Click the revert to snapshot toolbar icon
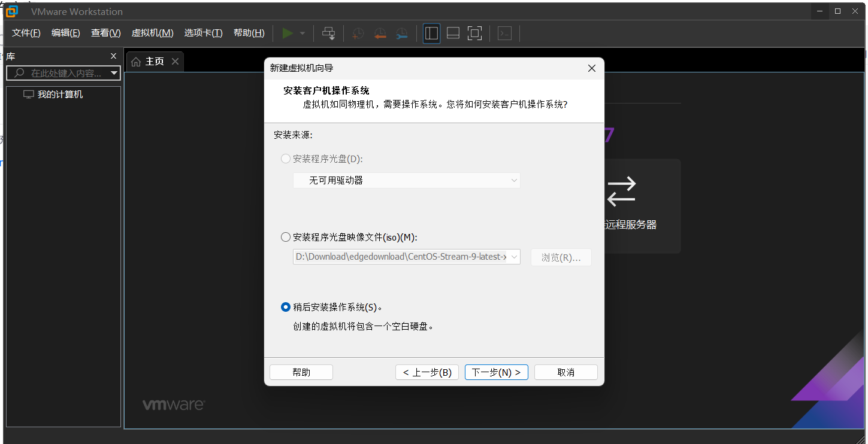The image size is (868, 444). [380, 34]
